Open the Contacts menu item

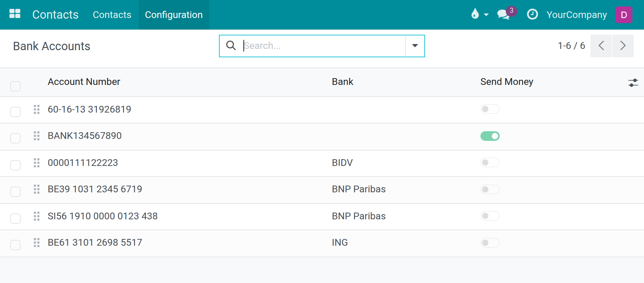point(112,15)
